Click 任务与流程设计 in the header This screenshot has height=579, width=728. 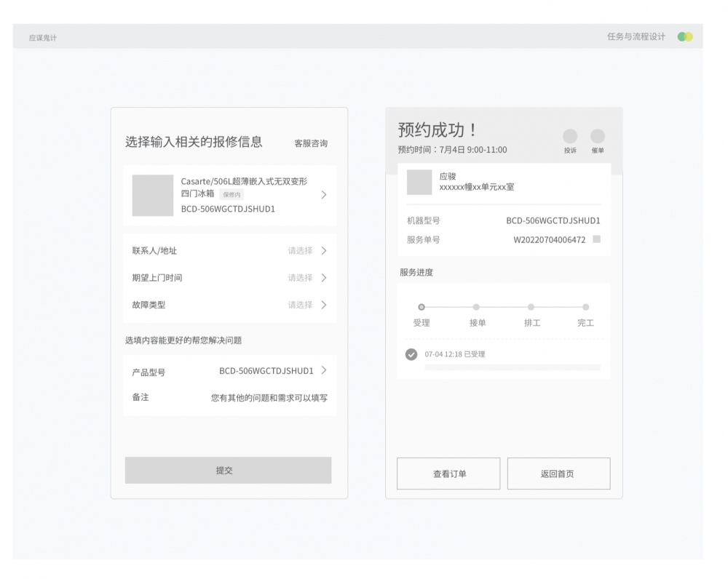tap(636, 36)
